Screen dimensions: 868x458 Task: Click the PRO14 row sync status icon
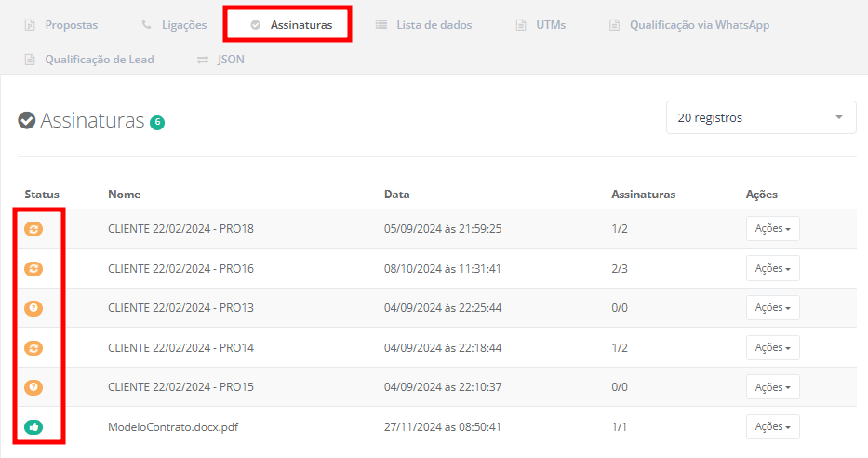33,347
